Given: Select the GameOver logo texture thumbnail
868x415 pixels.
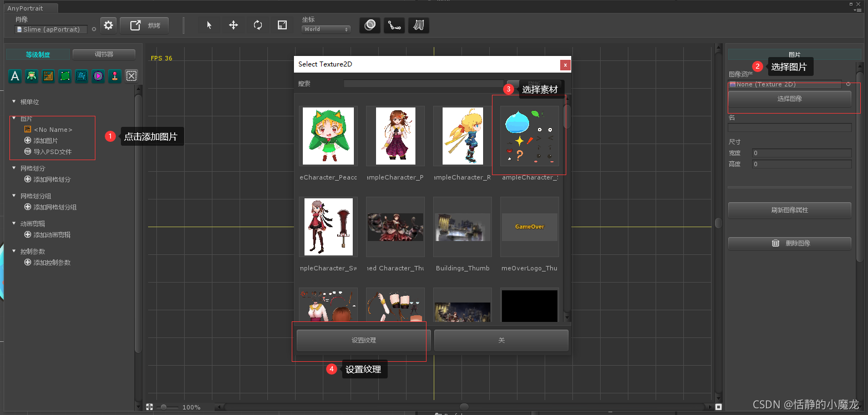Looking at the screenshot, I should tap(530, 227).
